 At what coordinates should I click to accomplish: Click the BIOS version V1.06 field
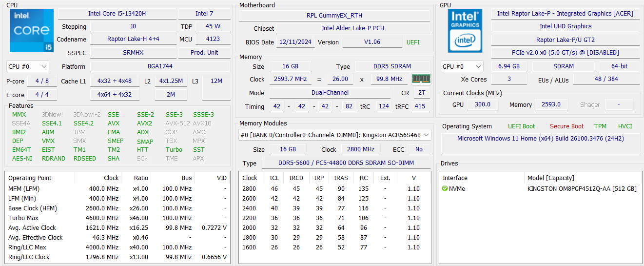coord(372,42)
